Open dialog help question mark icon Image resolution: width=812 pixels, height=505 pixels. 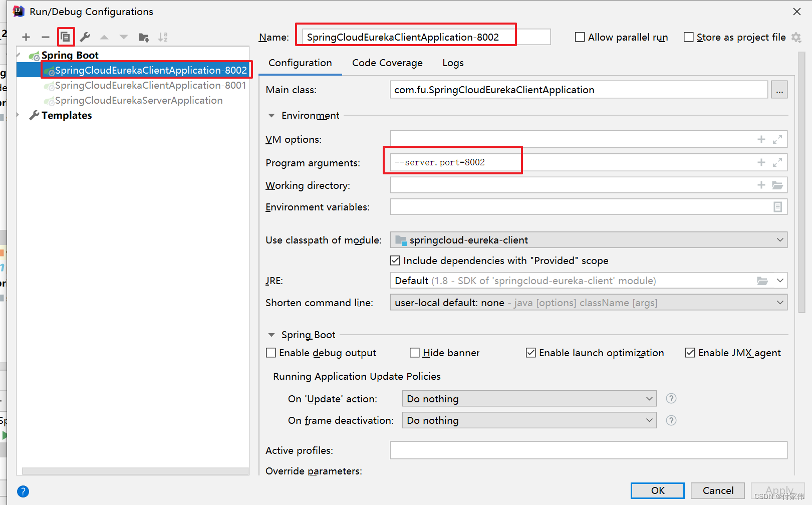click(23, 491)
